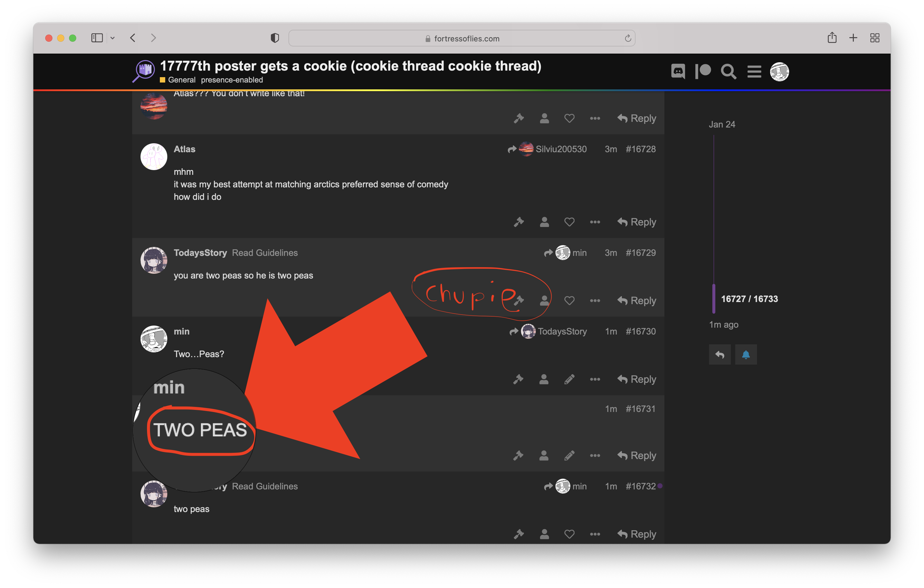Open the search magnifier icon
Image resolution: width=924 pixels, height=588 pixels.
(728, 71)
